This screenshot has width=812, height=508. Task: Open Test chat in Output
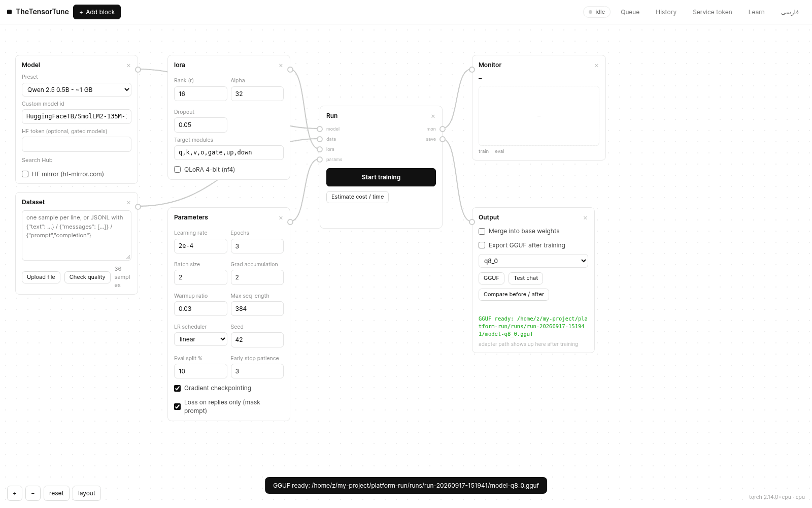[526, 278]
